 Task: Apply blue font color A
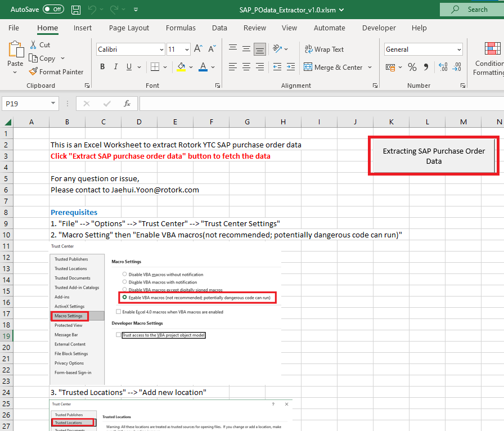pos(203,67)
